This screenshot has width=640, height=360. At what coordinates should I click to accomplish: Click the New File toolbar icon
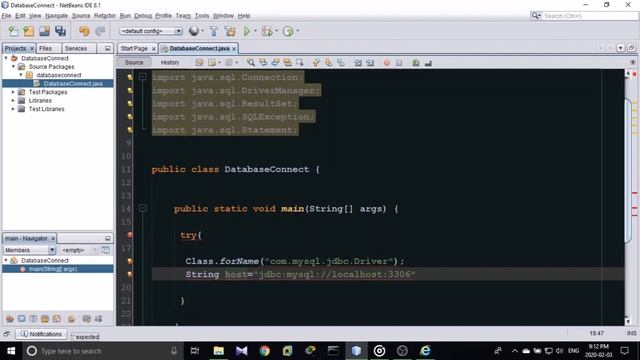click(x=13, y=31)
